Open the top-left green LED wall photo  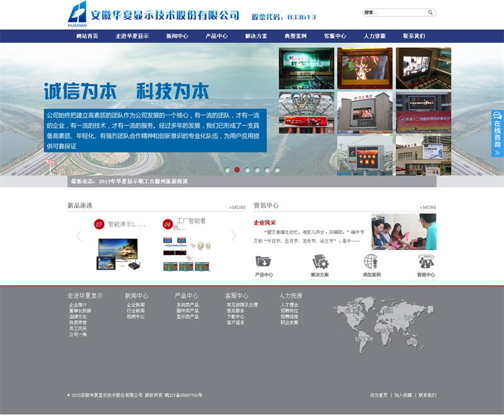pyautogui.click(x=307, y=69)
